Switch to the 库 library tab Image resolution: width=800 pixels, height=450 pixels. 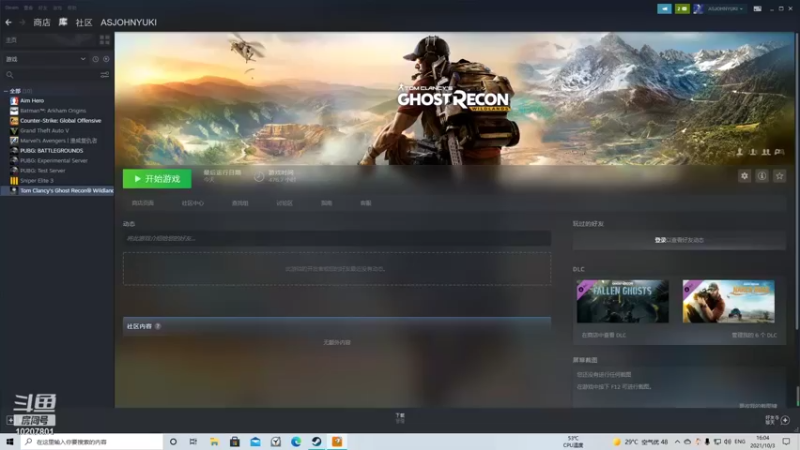coord(63,22)
